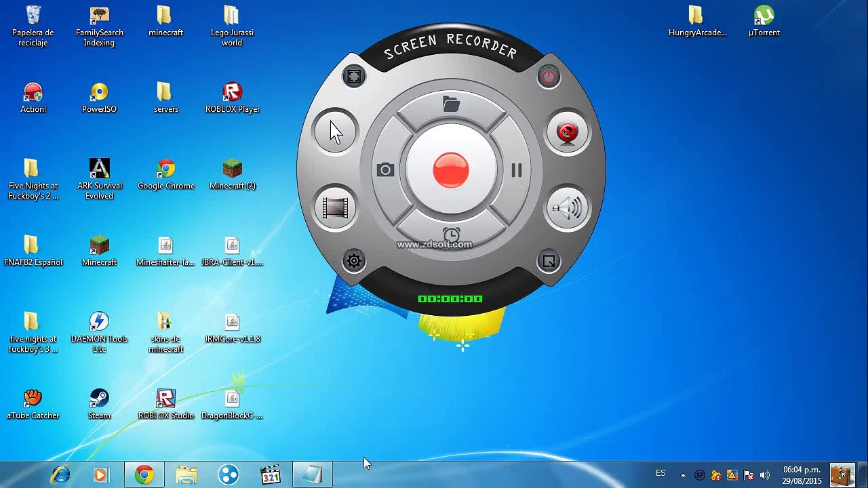Select the Steam desktop shortcut
The height and width of the screenshot is (488, 868).
[x=99, y=405]
